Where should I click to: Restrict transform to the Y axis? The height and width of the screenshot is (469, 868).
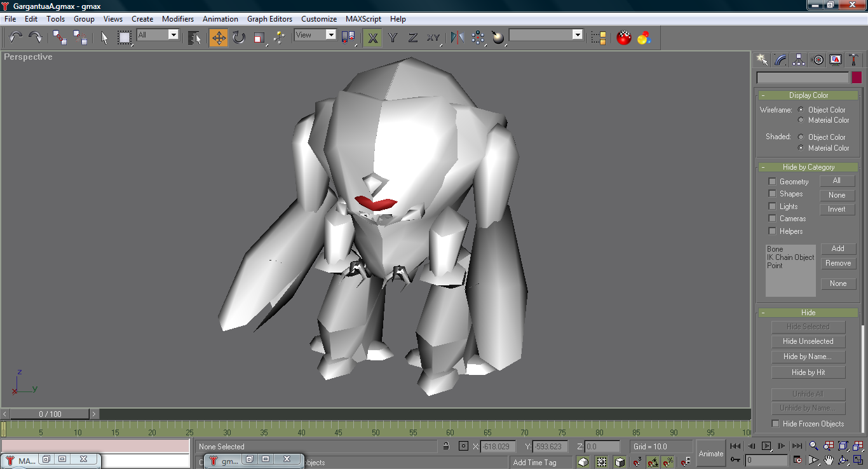coord(393,37)
